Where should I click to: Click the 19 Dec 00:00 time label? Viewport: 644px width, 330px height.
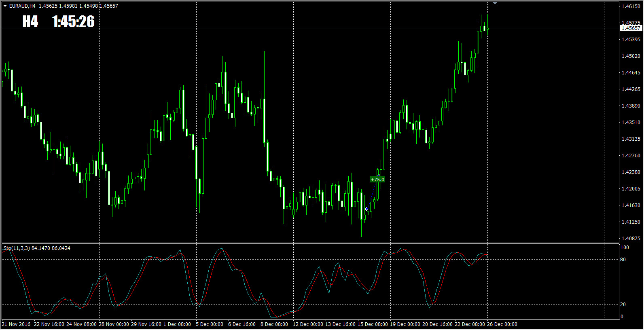(x=405, y=324)
